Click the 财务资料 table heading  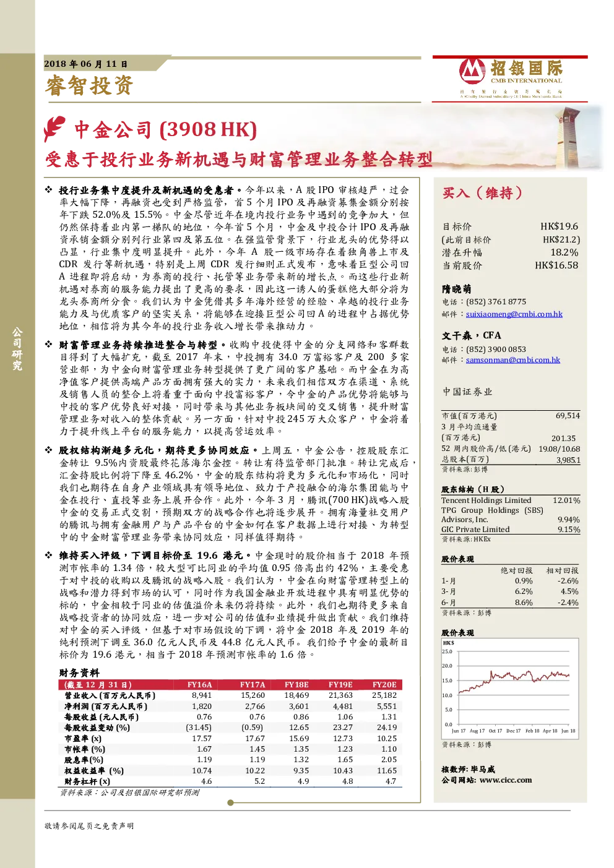click(x=79, y=672)
